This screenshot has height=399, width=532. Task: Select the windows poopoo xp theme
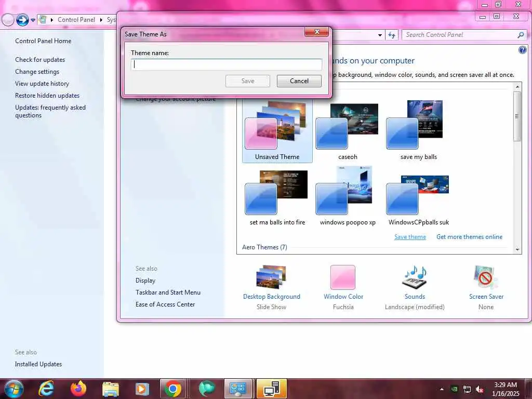tap(348, 196)
